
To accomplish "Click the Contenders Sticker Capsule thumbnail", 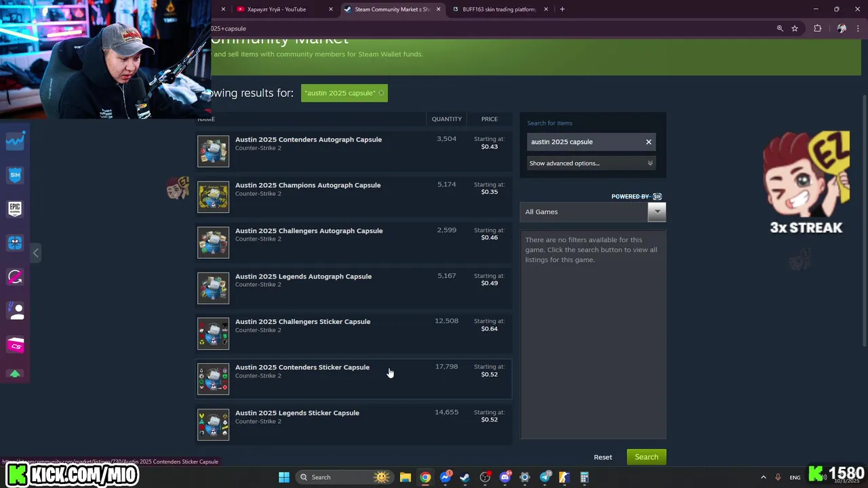I will (214, 379).
